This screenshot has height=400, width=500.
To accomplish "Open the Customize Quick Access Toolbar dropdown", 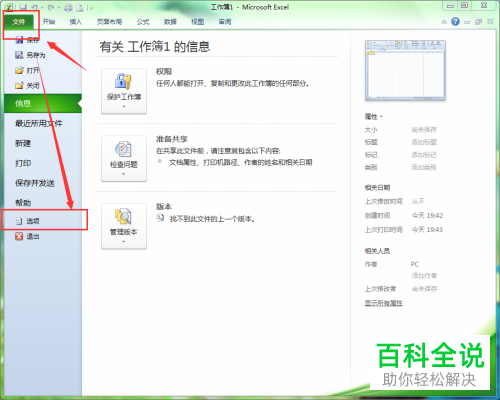I will [90, 7].
